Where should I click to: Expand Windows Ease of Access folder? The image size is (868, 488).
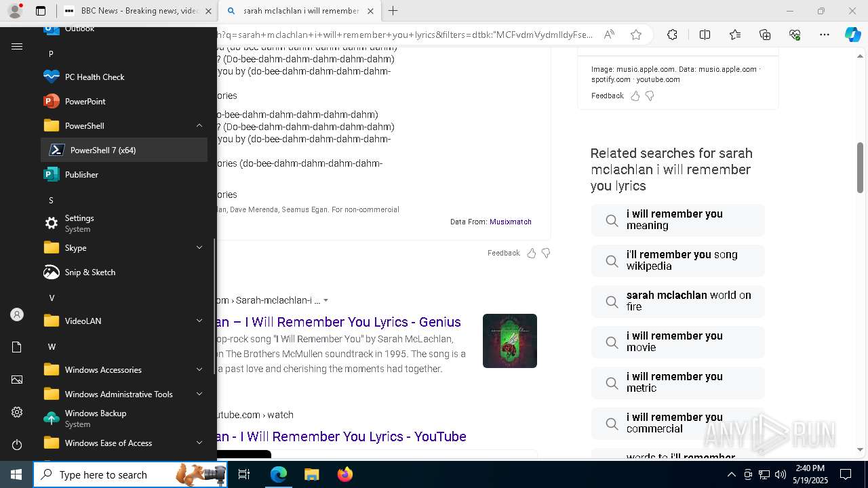tap(124, 443)
